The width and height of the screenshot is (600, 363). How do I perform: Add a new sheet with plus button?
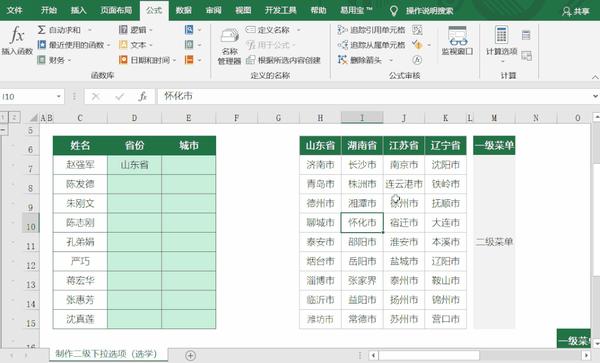click(x=190, y=356)
